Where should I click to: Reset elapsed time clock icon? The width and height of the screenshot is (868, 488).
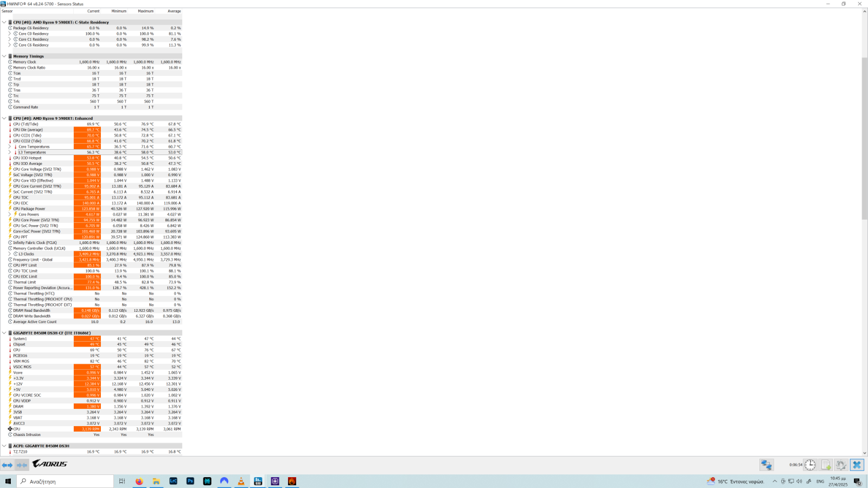click(x=810, y=465)
